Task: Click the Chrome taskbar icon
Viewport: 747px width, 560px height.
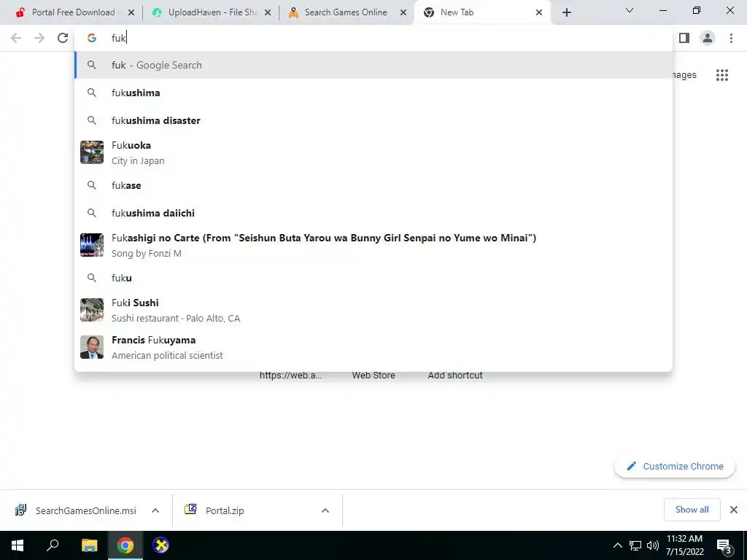Action: pyautogui.click(x=125, y=545)
